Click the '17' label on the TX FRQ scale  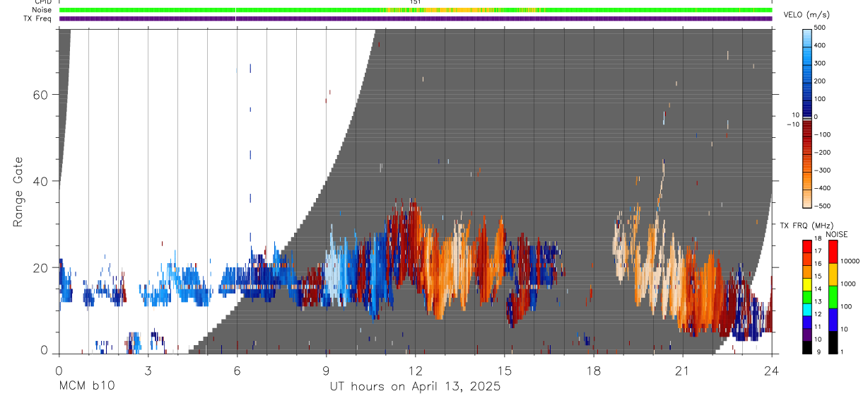pyautogui.click(x=818, y=251)
